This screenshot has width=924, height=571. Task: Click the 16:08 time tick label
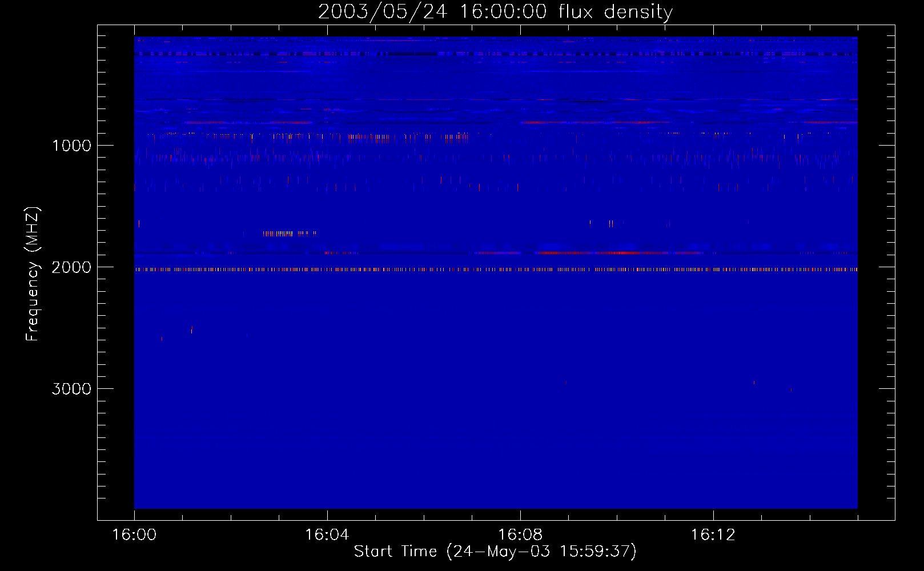[x=520, y=535]
